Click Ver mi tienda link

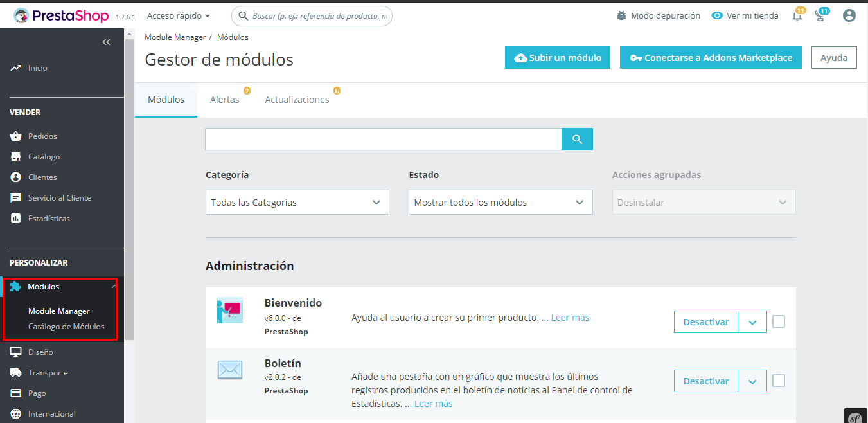coord(752,15)
